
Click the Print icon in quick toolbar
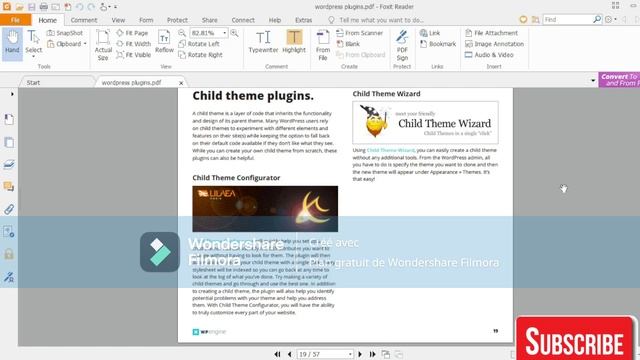point(44,7)
